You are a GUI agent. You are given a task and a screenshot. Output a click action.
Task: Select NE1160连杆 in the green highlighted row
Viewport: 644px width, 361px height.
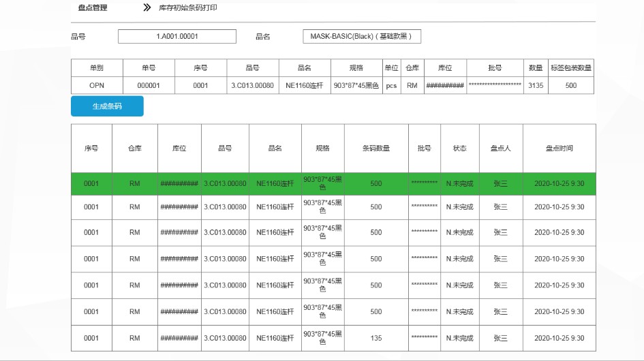tap(275, 184)
